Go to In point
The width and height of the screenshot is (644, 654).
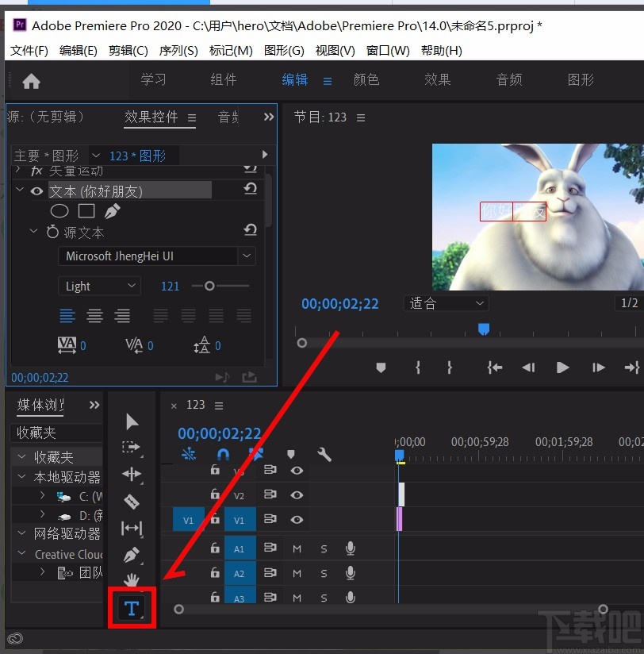tap(495, 367)
